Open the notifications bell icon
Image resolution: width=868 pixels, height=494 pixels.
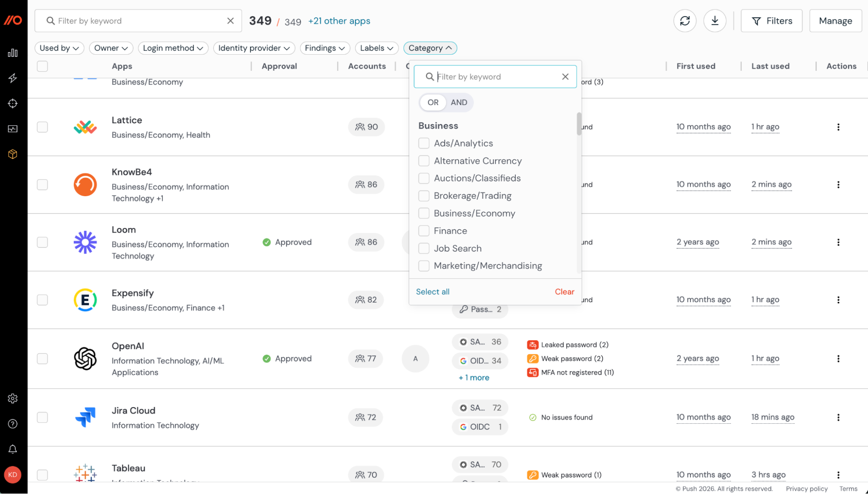coord(13,449)
